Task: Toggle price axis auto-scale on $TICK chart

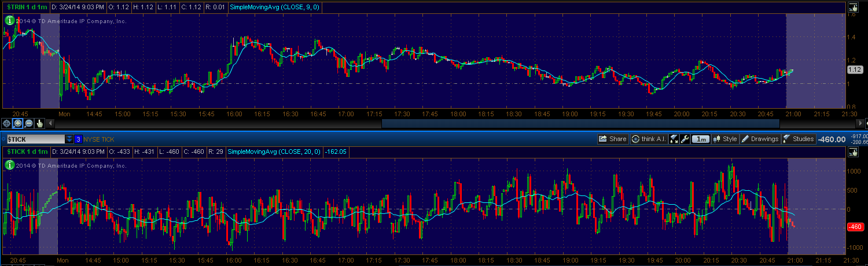Action: [x=853, y=152]
